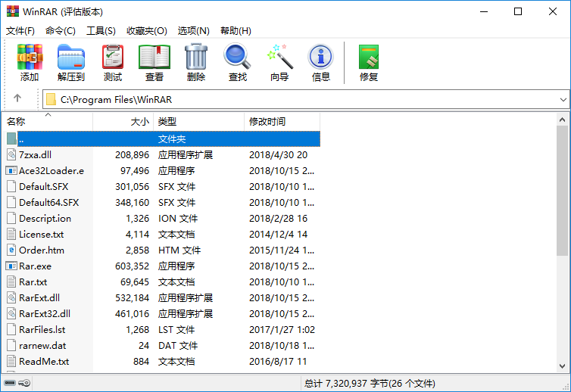This screenshot has width=571, height=392.
Task: Click the type HTM 文件
Action: (179, 250)
